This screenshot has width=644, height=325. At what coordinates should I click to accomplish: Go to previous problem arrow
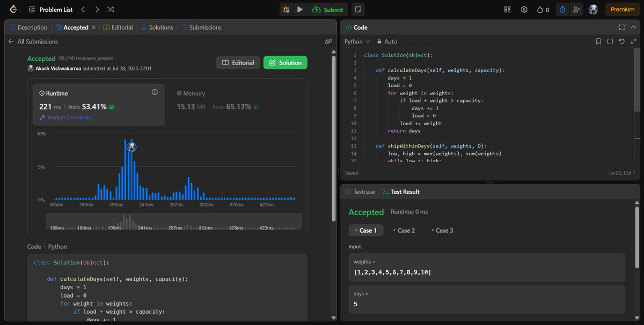pos(83,10)
